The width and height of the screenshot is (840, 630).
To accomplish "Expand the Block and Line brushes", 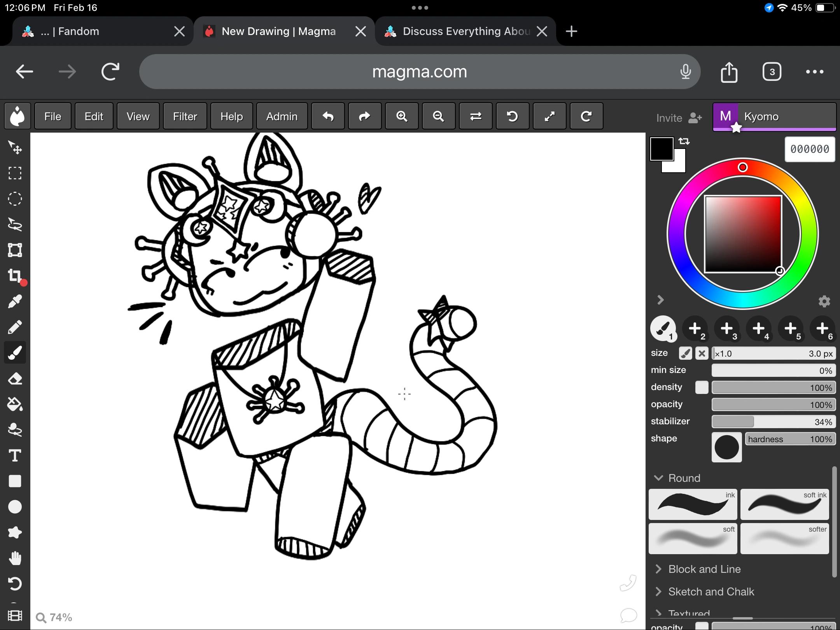I will pyautogui.click(x=704, y=569).
